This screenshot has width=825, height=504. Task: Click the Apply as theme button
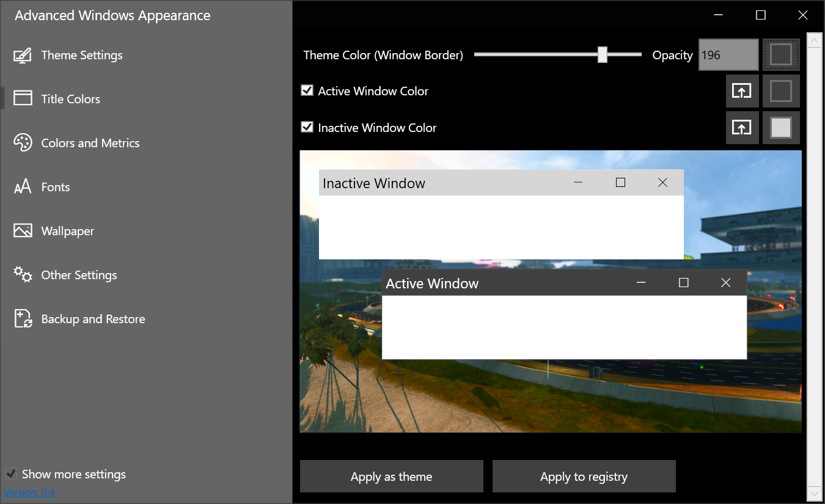pos(391,476)
